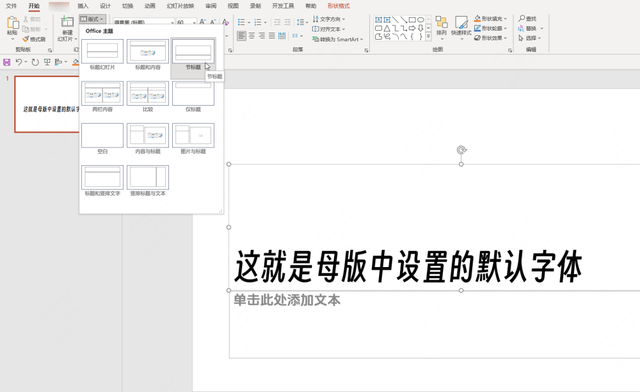Image resolution: width=640 pixels, height=392 pixels.
Task: Click the subtitle placeholder 单击此处添加文本
Action: (x=287, y=300)
